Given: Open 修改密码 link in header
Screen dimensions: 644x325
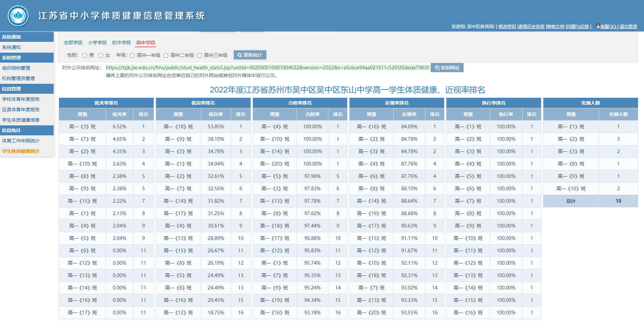Looking at the screenshot, I should pyautogui.click(x=507, y=26).
